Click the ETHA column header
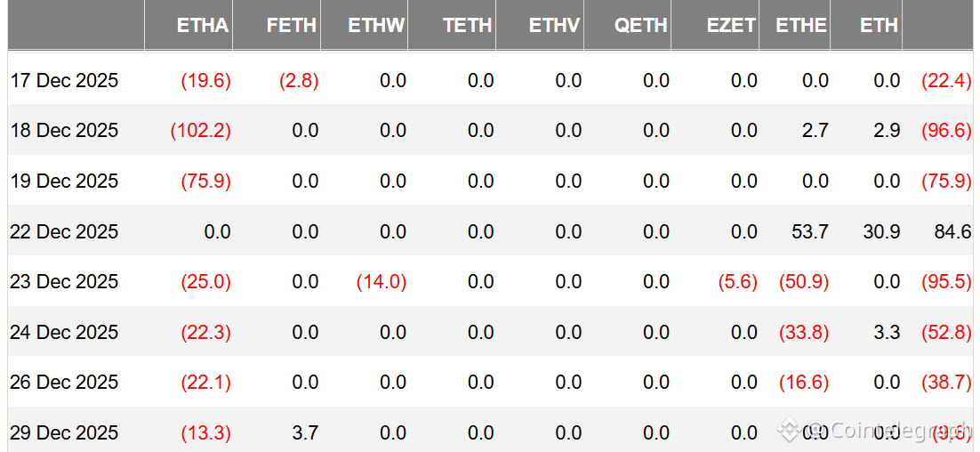This screenshot has height=452, width=980. 203,26
